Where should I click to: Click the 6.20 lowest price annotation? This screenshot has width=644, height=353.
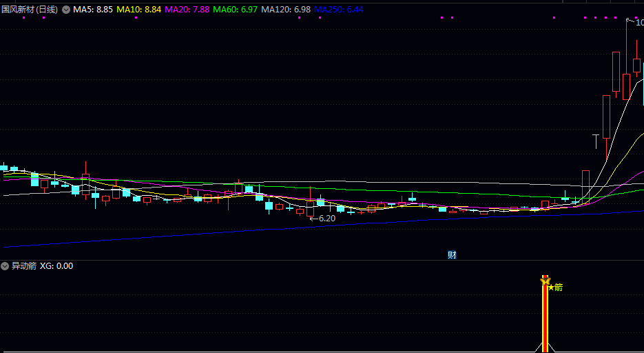(322, 218)
